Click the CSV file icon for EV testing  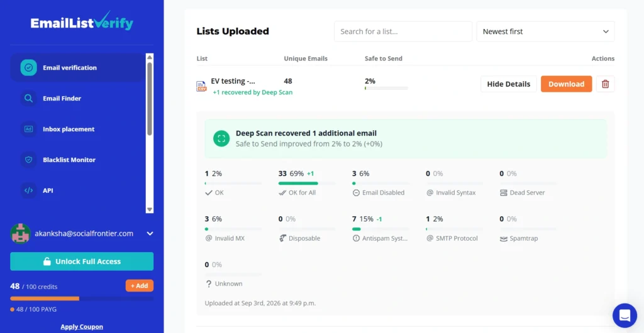point(201,86)
